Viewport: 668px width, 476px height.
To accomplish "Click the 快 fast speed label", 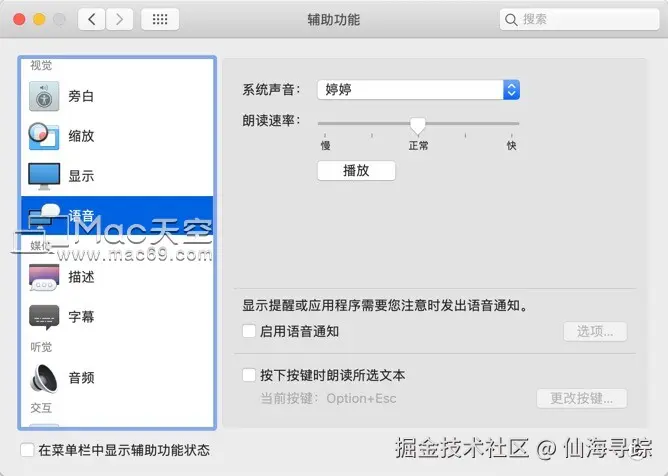I will click(511, 146).
